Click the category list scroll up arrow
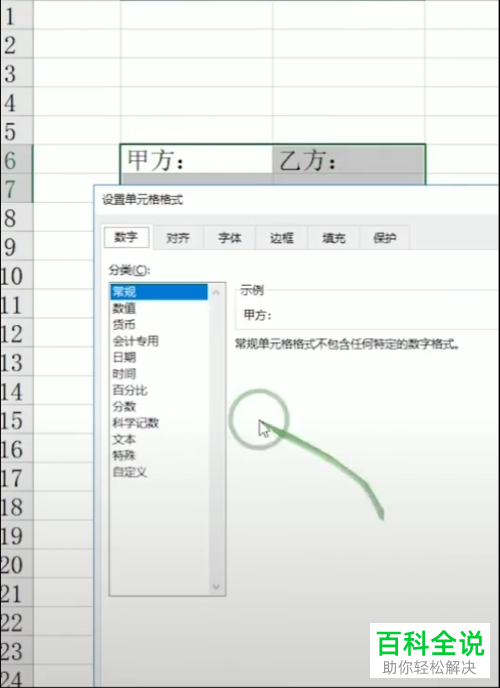The height and width of the screenshot is (688, 500). tap(216, 292)
